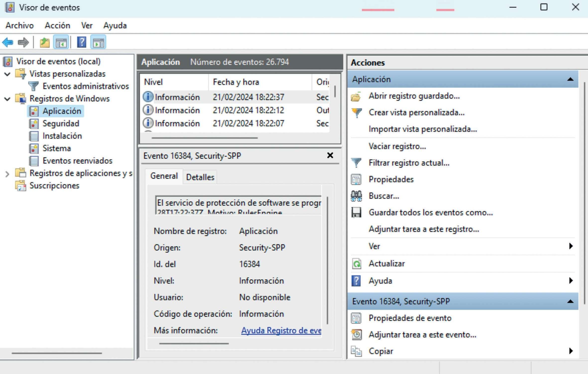This screenshot has height=374, width=588.
Task: Select the Seguridad log in tree
Action: tap(60, 123)
